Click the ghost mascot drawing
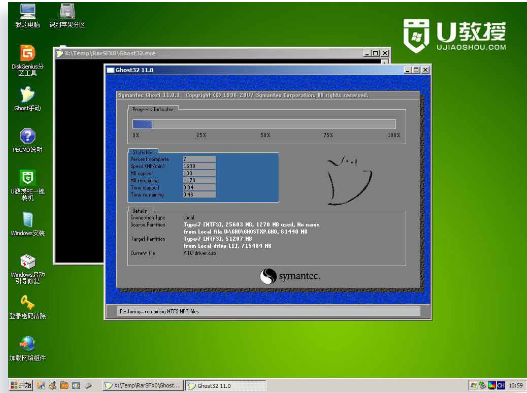This screenshot has height=393, width=527. tap(350, 181)
